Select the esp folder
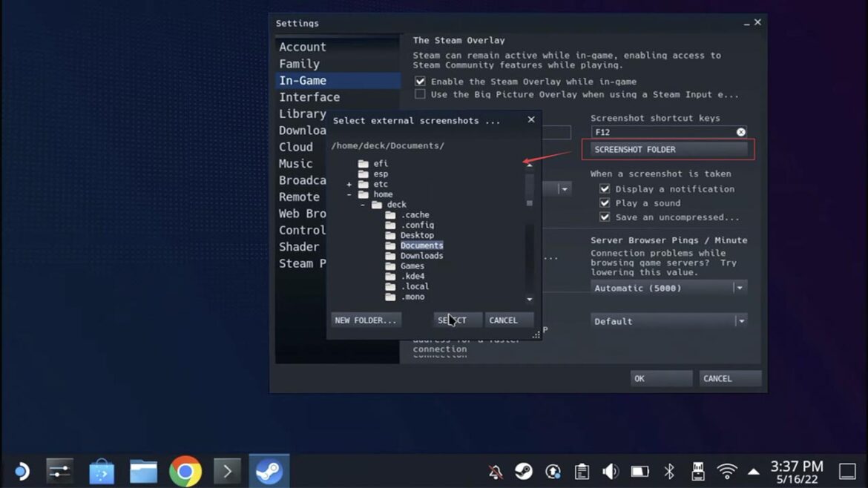 pyautogui.click(x=381, y=174)
